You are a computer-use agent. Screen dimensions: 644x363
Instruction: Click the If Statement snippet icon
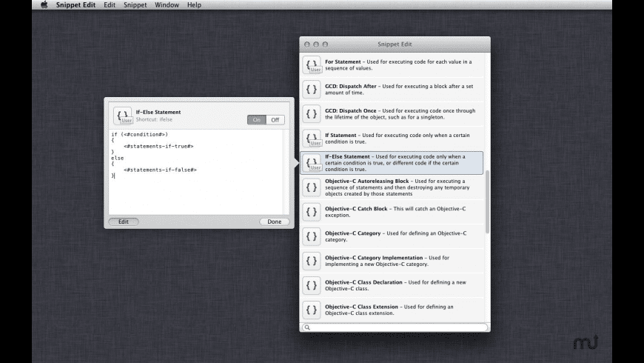312,138
